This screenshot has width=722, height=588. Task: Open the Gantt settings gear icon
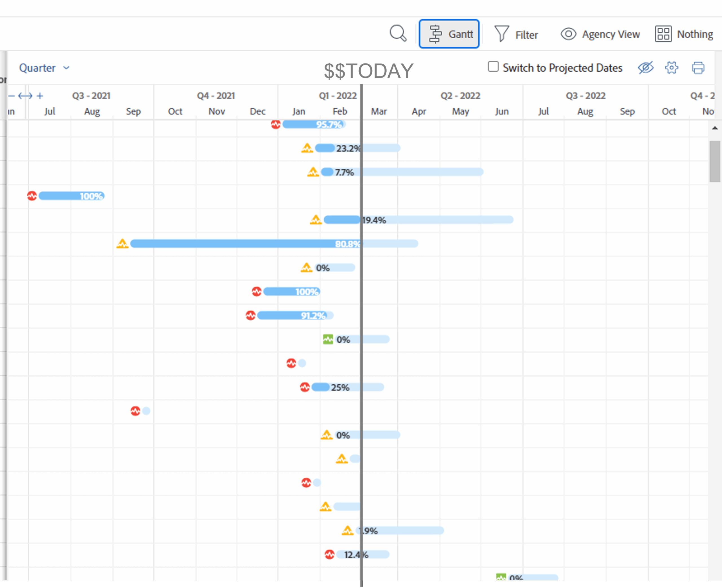[672, 68]
